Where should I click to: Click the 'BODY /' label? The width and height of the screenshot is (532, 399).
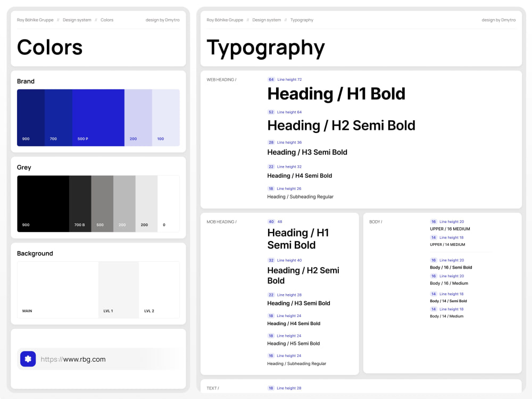376,222
